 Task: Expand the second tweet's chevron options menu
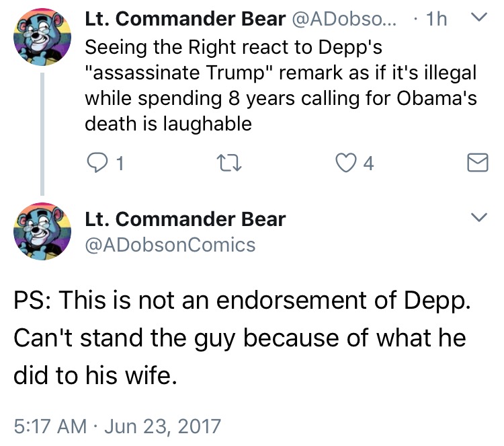[479, 217]
